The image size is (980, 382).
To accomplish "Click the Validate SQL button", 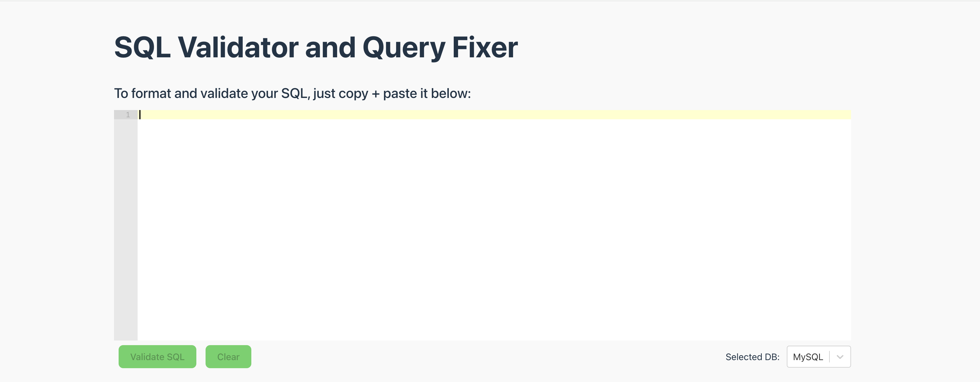I will pyautogui.click(x=157, y=356).
